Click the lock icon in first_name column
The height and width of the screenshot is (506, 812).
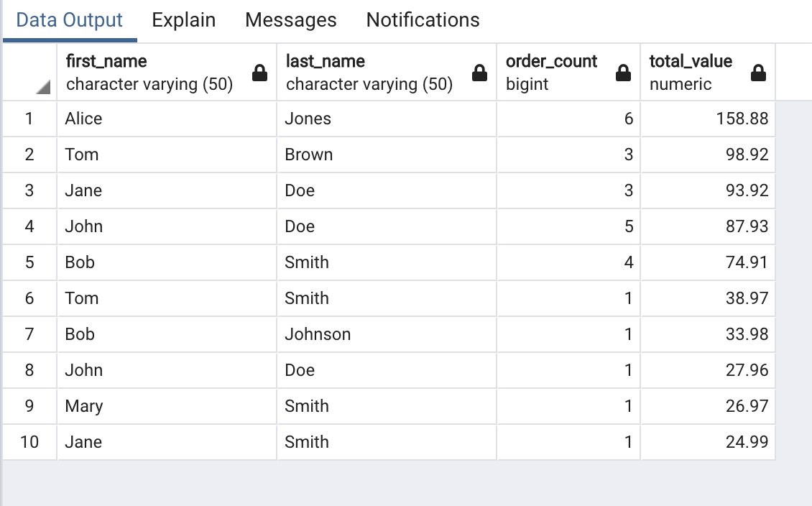coord(259,73)
